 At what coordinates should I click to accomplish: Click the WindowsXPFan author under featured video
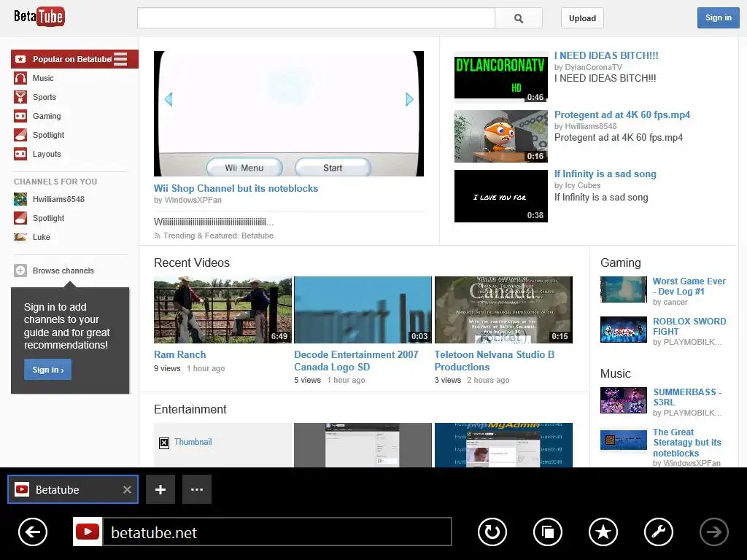click(193, 200)
